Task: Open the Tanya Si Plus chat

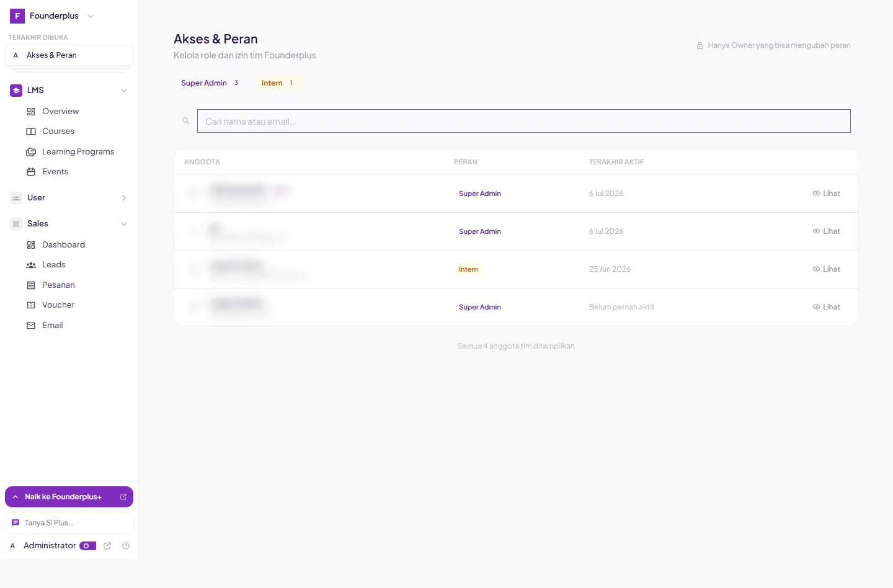Action: pos(69,523)
